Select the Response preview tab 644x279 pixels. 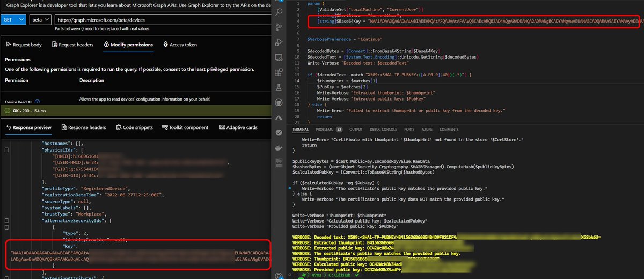coord(28,127)
